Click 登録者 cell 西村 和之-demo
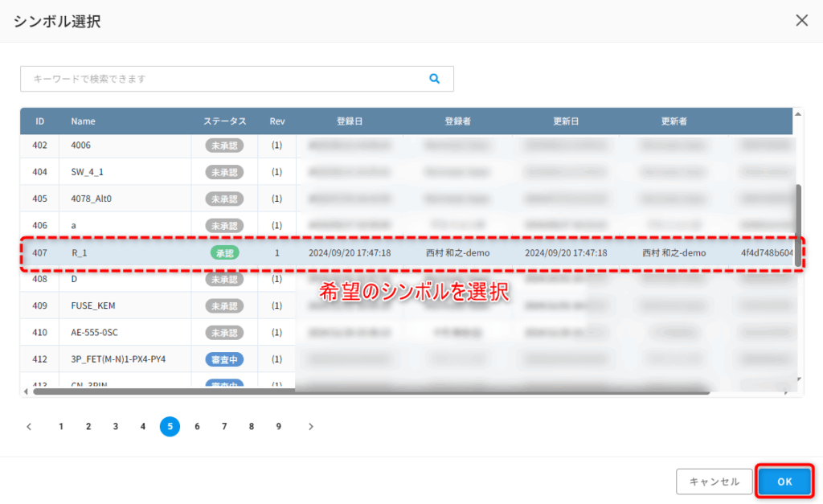This screenshot has height=504, width=823. 457,252
